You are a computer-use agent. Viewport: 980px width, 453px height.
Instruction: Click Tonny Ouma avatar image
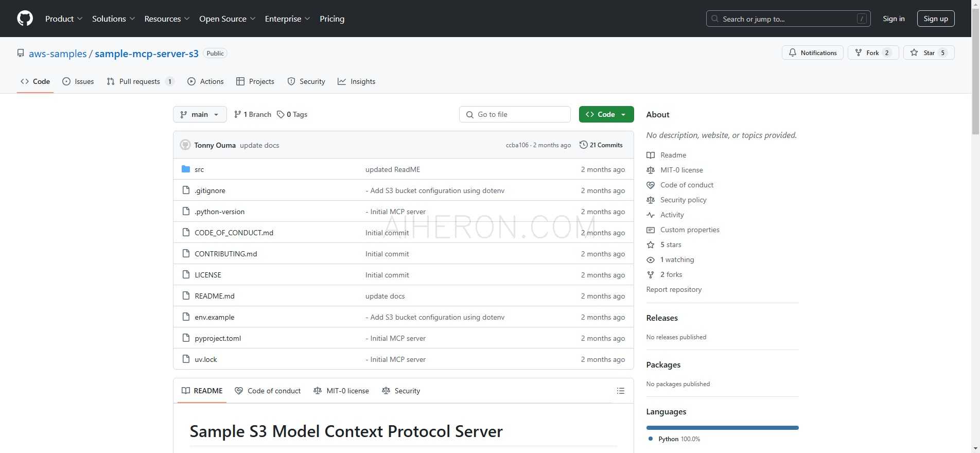(x=185, y=145)
